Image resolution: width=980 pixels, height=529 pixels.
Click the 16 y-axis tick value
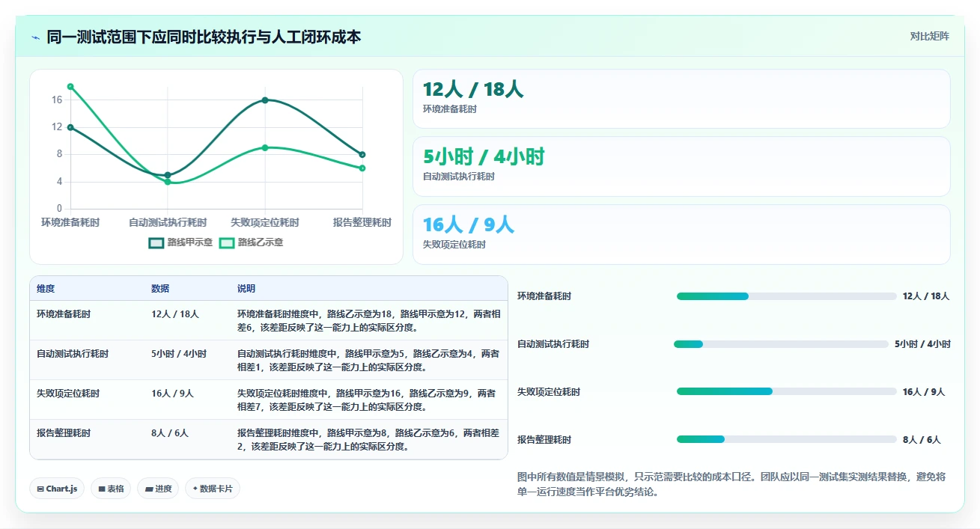[x=57, y=100]
